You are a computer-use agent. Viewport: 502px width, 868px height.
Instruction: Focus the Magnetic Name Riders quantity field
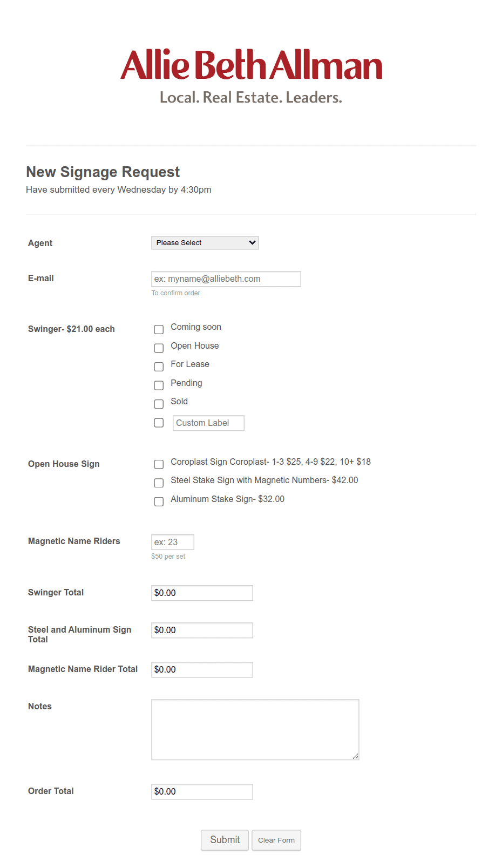(x=172, y=542)
